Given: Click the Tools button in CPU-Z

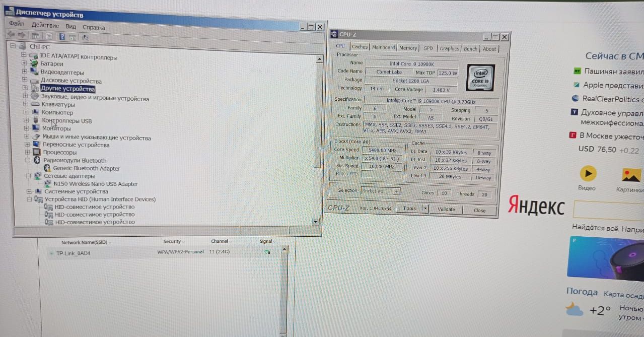Looking at the screenshot, I should pyautogui.click(x=409, y=208).
